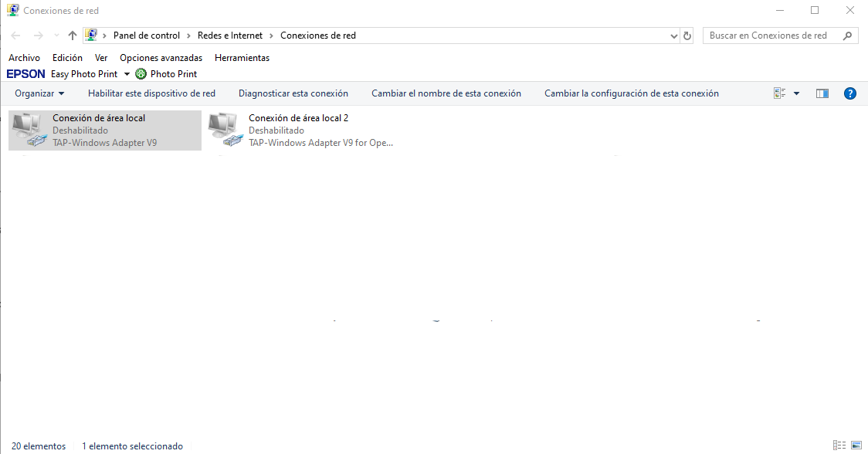Screen dimensions: 868x454
Task: Click the up one level arrow
Action: (73, 36)
